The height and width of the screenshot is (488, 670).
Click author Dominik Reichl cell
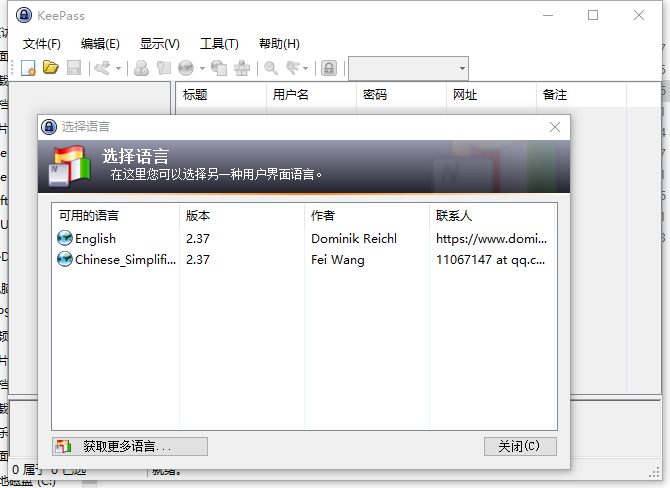354,238
